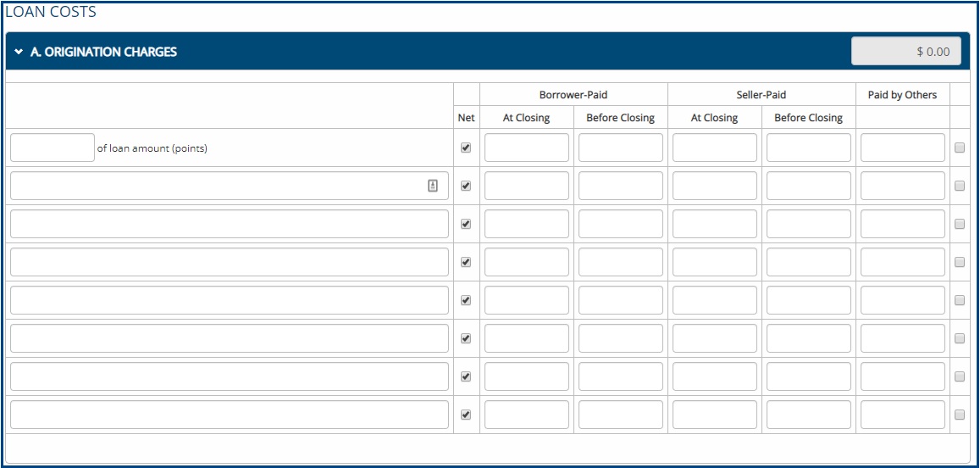Check the rightmost checkbox in points row
This screenshot has width=980, height=468.
960,148
